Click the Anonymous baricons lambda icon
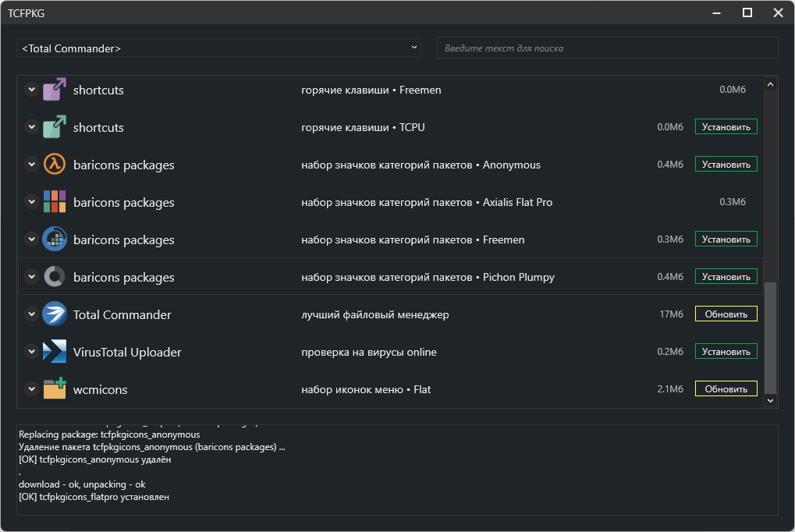This screenshot has width=795, height=532. click(x=55, y=165)
